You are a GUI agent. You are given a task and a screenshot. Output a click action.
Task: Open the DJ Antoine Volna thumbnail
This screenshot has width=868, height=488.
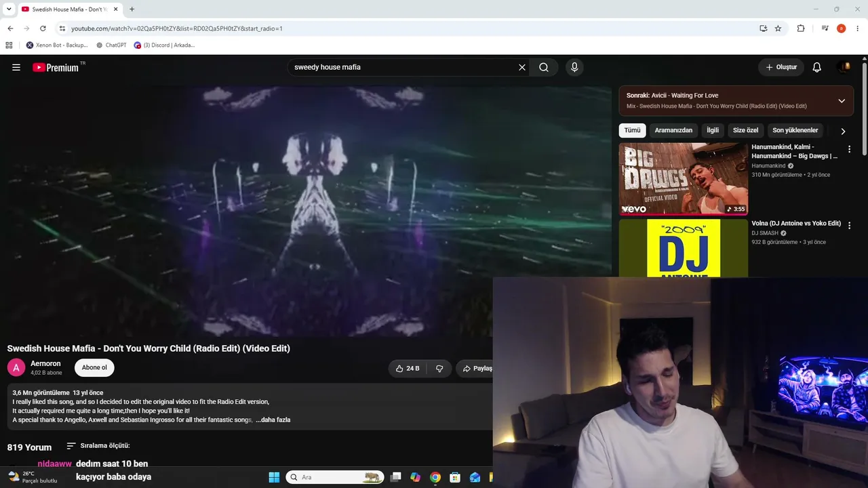pos(684,248)
